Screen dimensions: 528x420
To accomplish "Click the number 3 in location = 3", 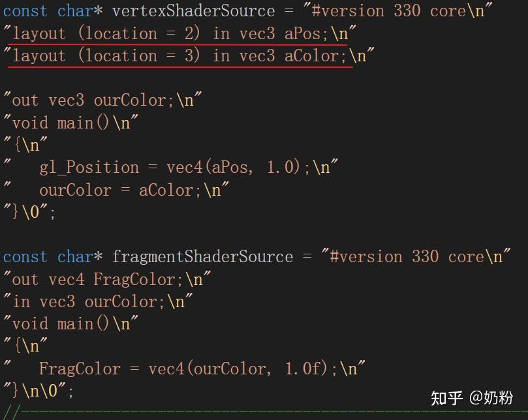I will coord(189,55).
